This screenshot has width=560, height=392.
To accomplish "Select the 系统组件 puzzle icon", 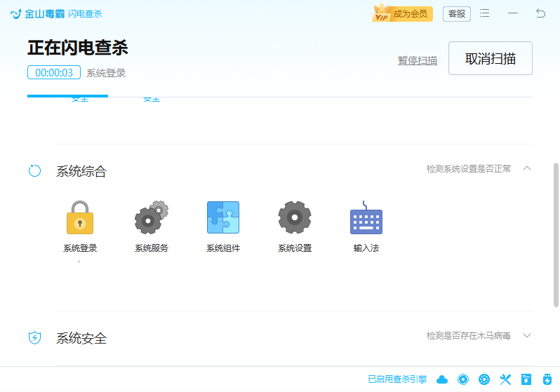I will [x=223, y=217].
